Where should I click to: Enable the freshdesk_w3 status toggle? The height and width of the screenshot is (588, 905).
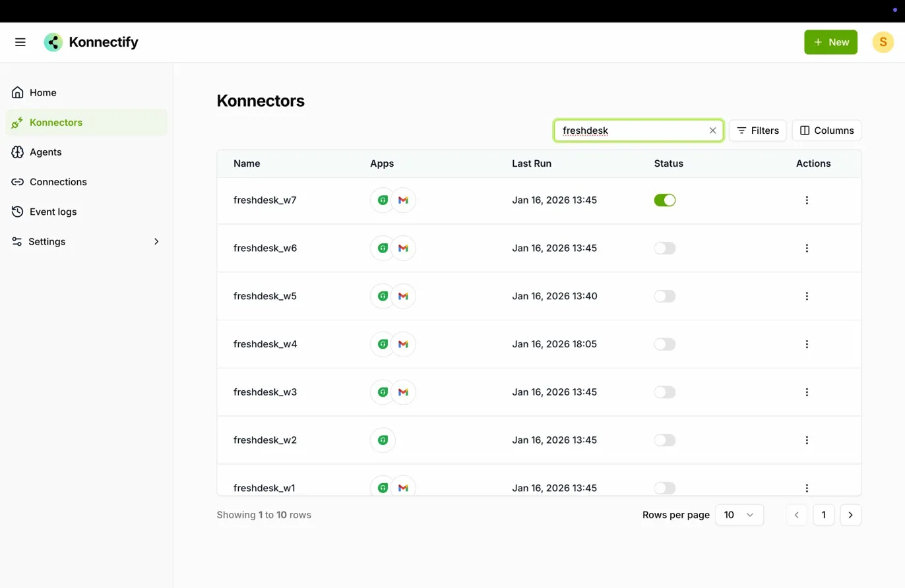tap(665, 392)
